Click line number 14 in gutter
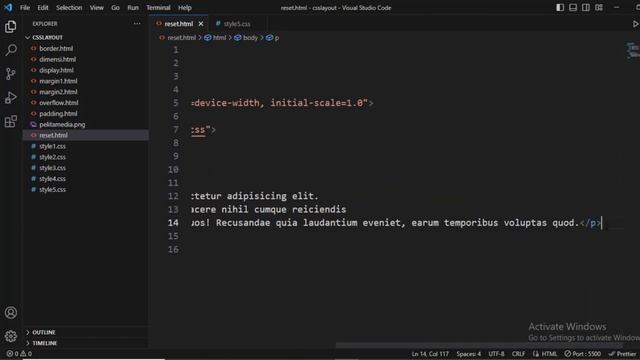The height and width of the screenshot is (360, 640). (173, 223)
